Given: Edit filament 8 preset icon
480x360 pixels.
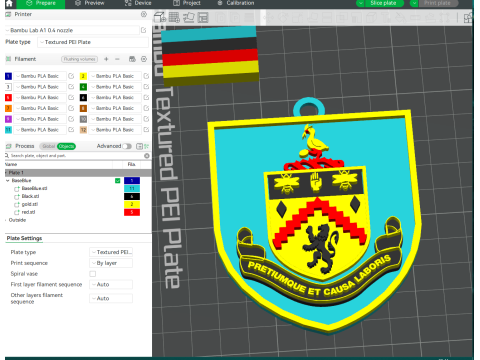Looking at the screenshot, I should point(146,108).
